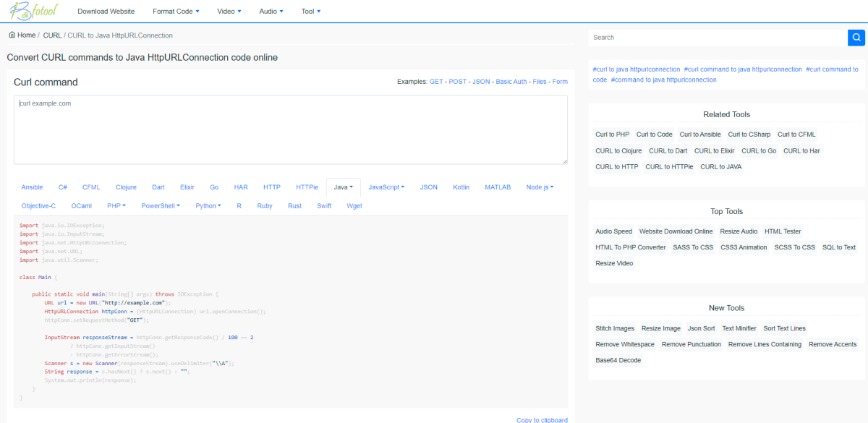This screenshot has height=423, width=868.
Task: Open the Curl to PHP related tool
Action: coord(613,134)
